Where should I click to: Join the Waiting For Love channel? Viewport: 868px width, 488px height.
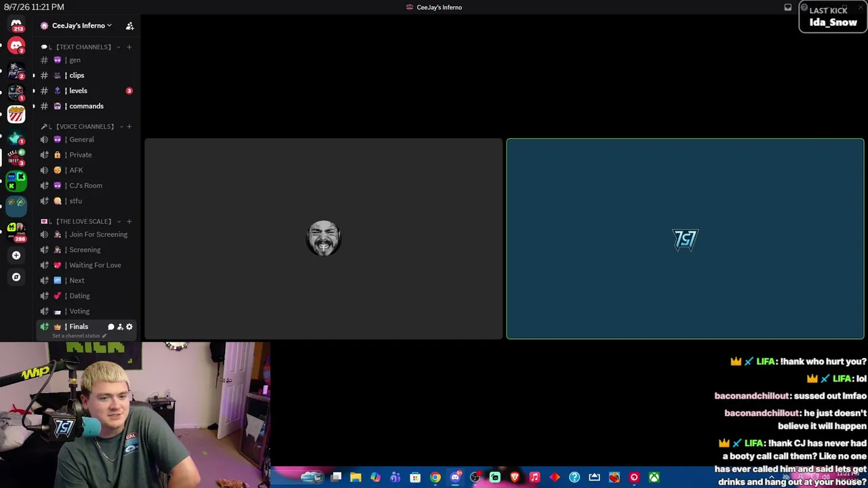coord(85,265)
